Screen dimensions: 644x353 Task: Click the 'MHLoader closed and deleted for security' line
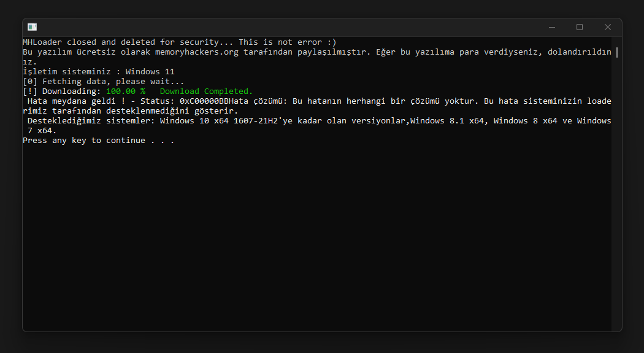point(180,42)
